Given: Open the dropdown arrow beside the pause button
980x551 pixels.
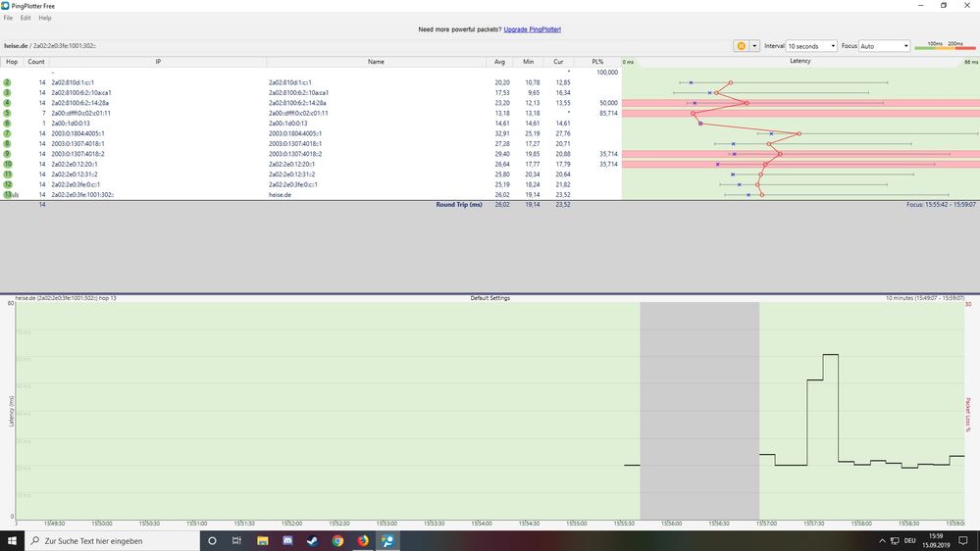Looking at the screenshot, I should [x=754, y=46].
